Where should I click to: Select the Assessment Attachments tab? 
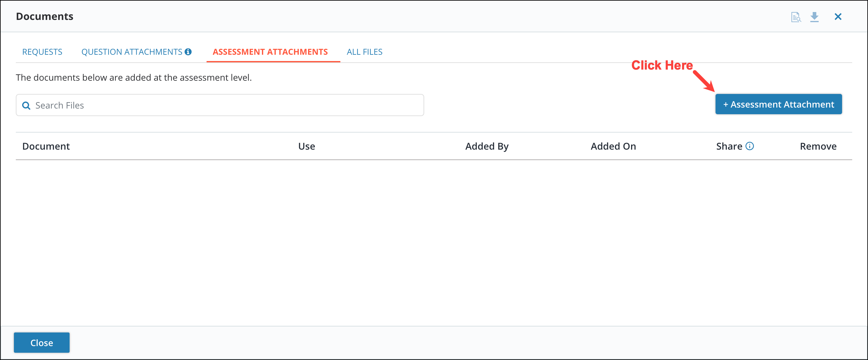[x=270, y=52]
